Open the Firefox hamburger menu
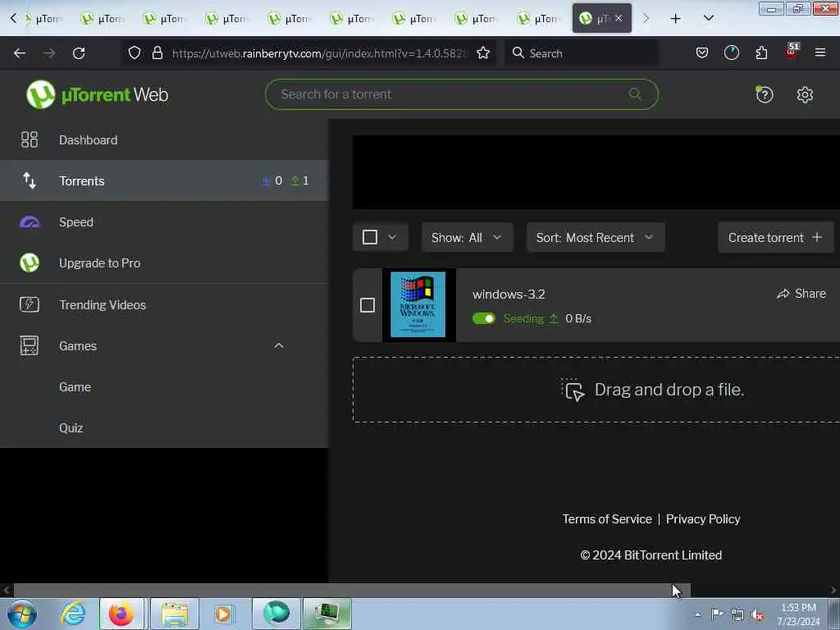Viewport: 840px width, 630px height. [819, 53]
